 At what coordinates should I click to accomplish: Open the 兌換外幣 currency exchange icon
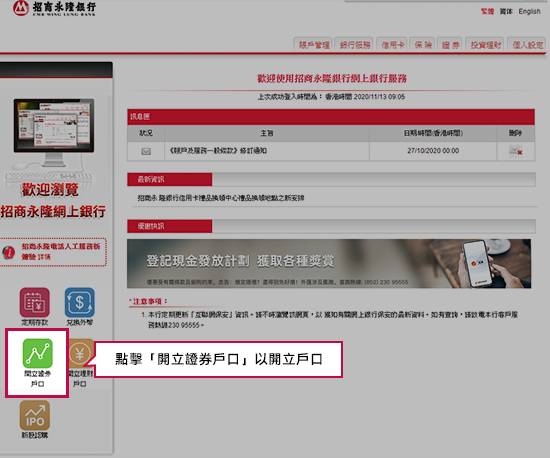(80, 302)
